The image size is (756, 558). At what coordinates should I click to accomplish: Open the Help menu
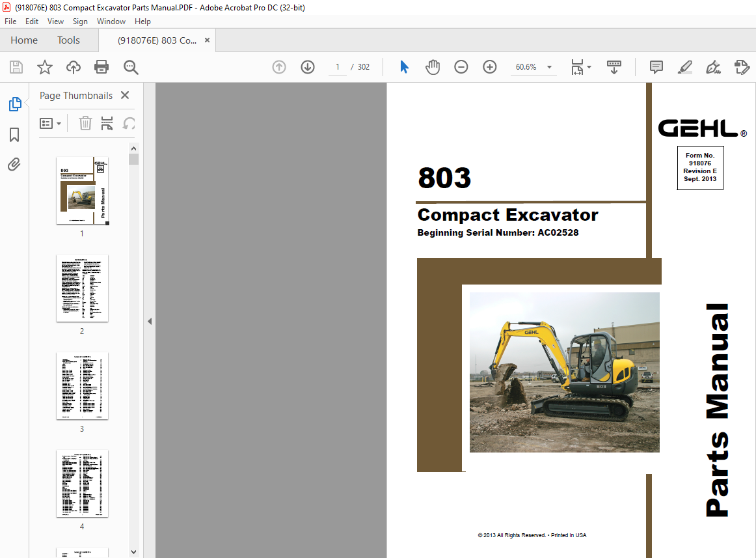[x=142, y=21]
